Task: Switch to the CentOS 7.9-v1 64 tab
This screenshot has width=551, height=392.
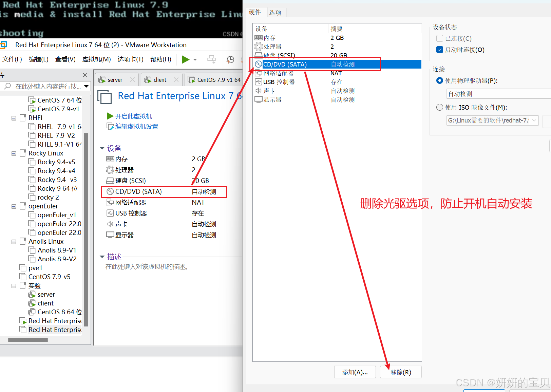Action: 214,80
